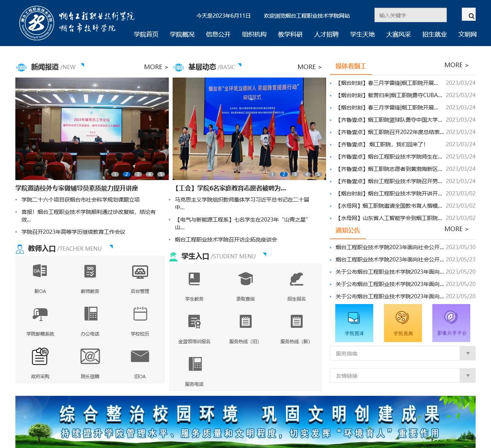Select slide 1 in 新闻报道 carousel

115,174
